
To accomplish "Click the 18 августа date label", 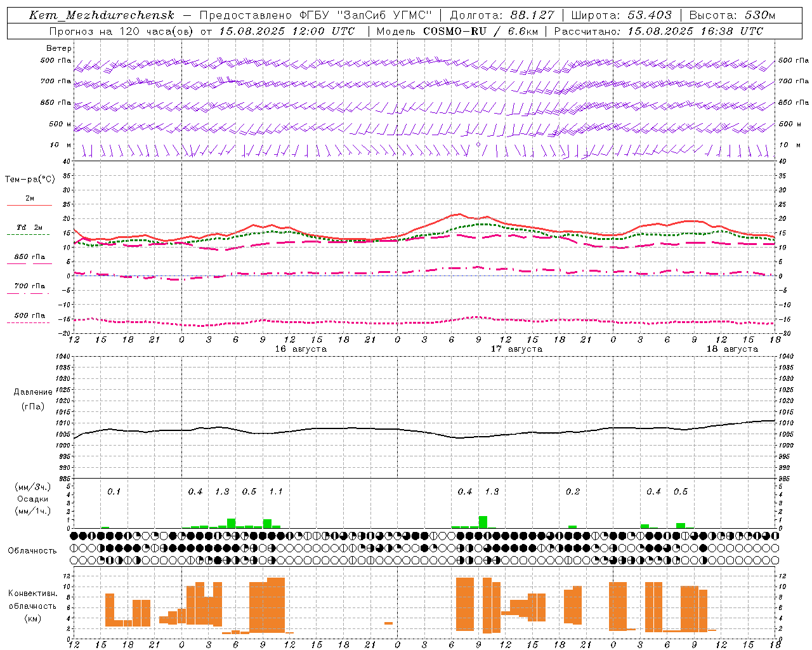I will (x=732, y=349).
